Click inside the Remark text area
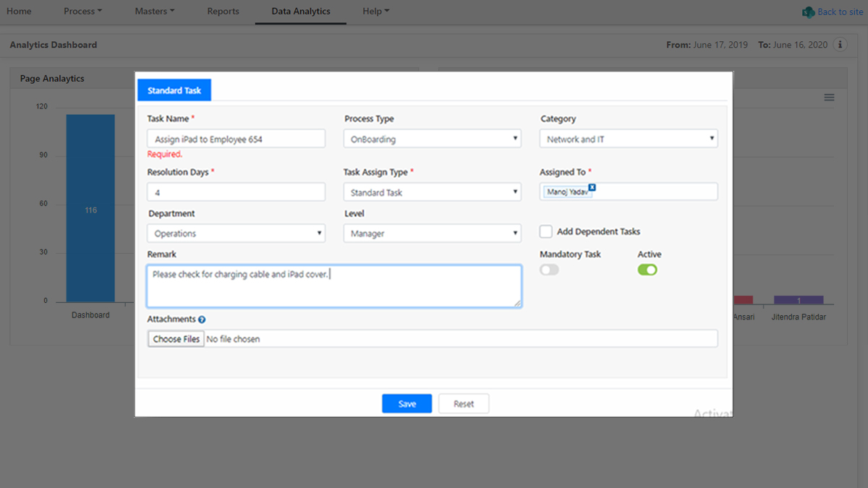 (334, 286)
